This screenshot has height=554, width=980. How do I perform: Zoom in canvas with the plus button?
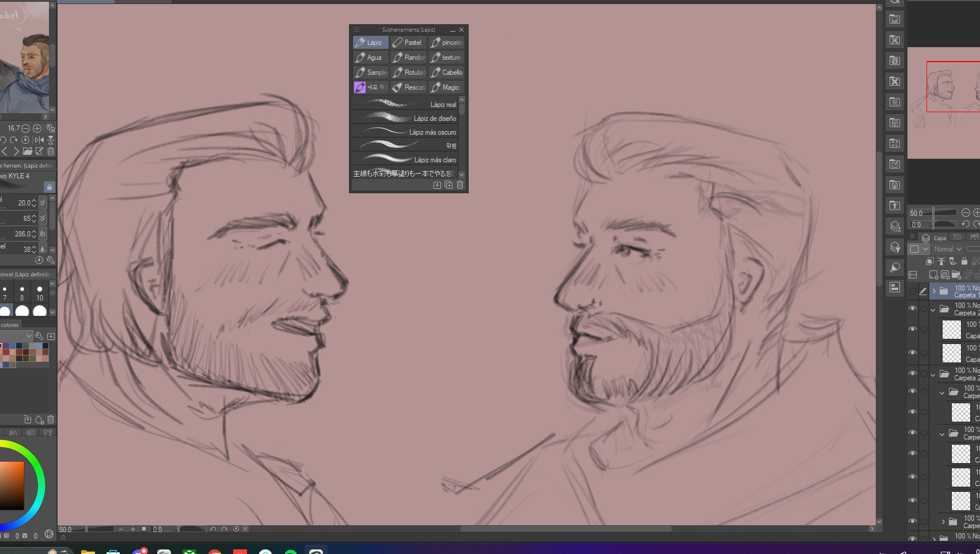click(x=132, y=529)
